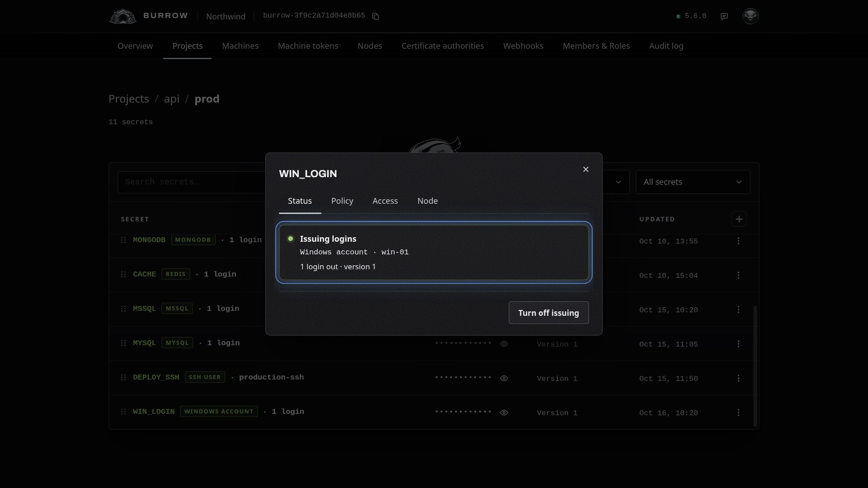Open row menu for CACHE secret
868x488 pixels.
(x=739, y=275)
